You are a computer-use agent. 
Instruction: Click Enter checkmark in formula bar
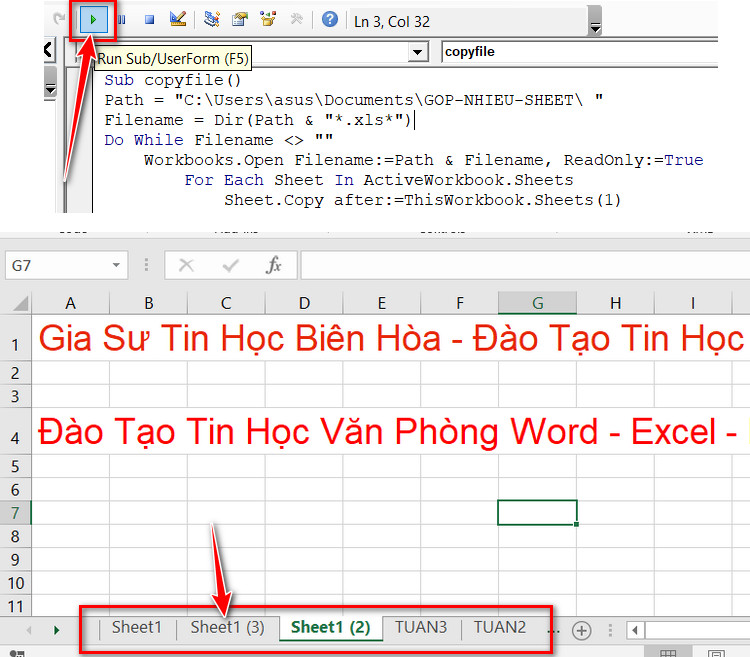point(231,265)
